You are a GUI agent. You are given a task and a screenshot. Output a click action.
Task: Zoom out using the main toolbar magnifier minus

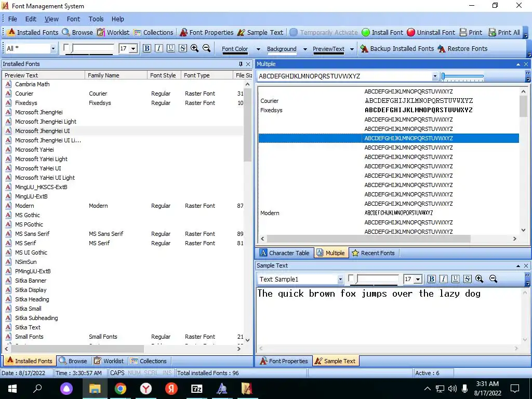pos(206,48)
